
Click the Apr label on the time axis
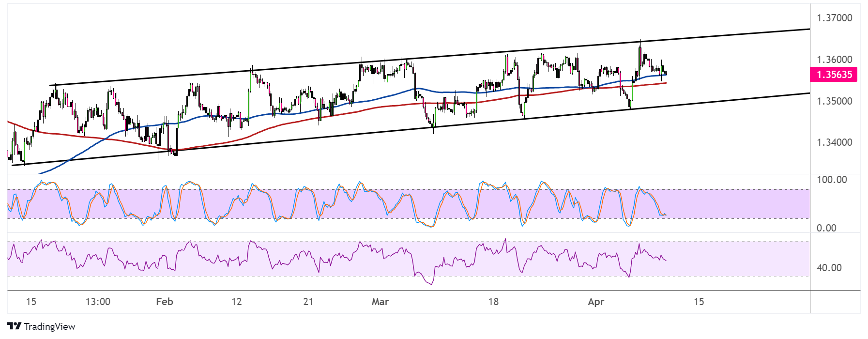596,302
